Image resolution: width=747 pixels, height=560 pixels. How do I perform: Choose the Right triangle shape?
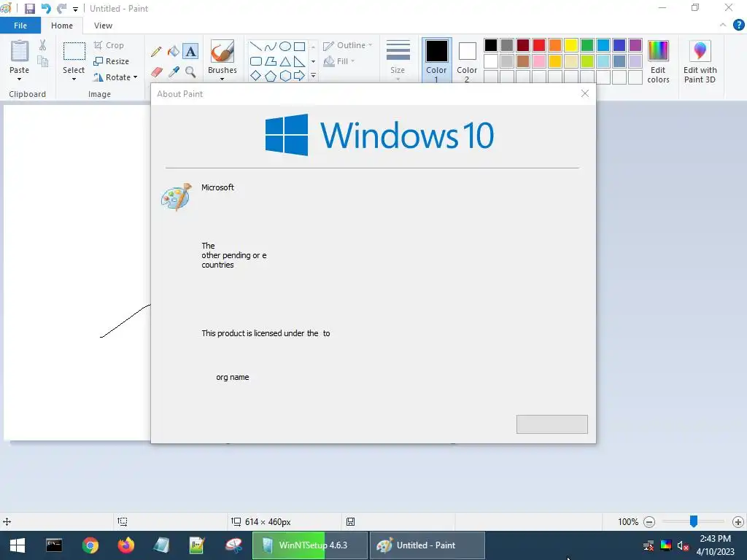(x=299, y=61)
